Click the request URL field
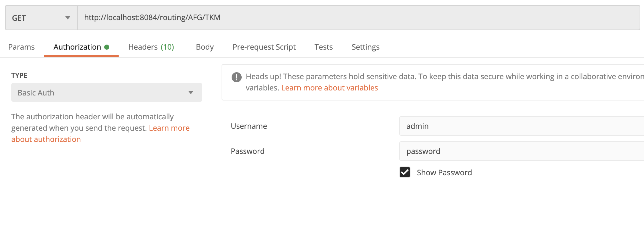This screenshot has height=228, width=644. pos(358,18)
